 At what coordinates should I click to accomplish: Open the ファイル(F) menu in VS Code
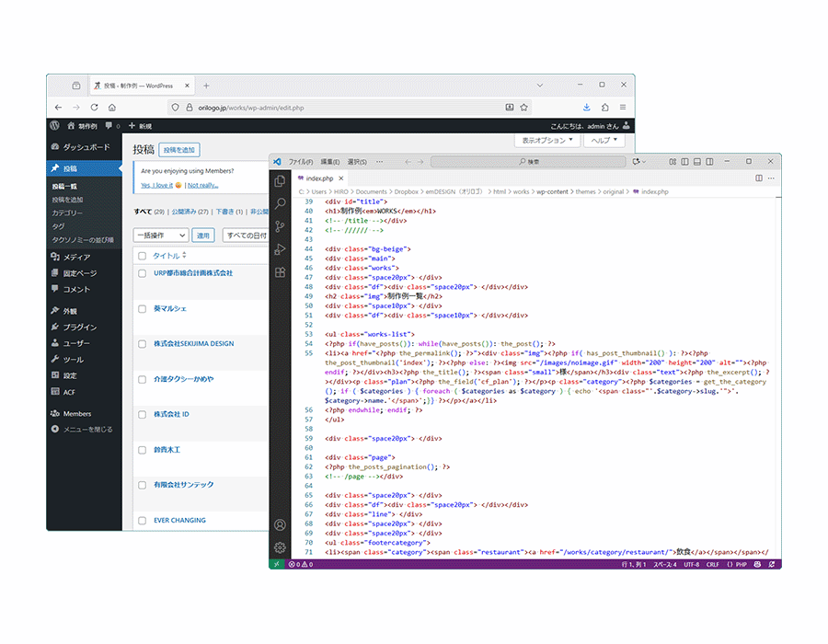[x=300, y=161]
